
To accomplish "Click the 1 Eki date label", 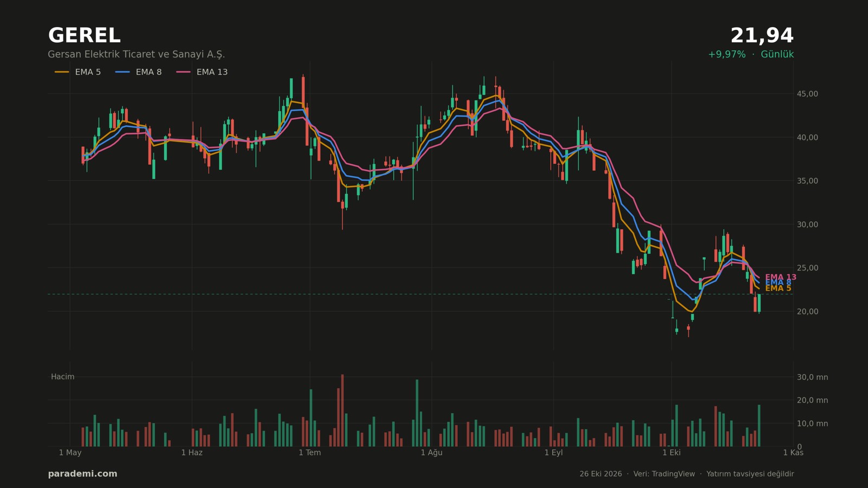I will [672, 452].
